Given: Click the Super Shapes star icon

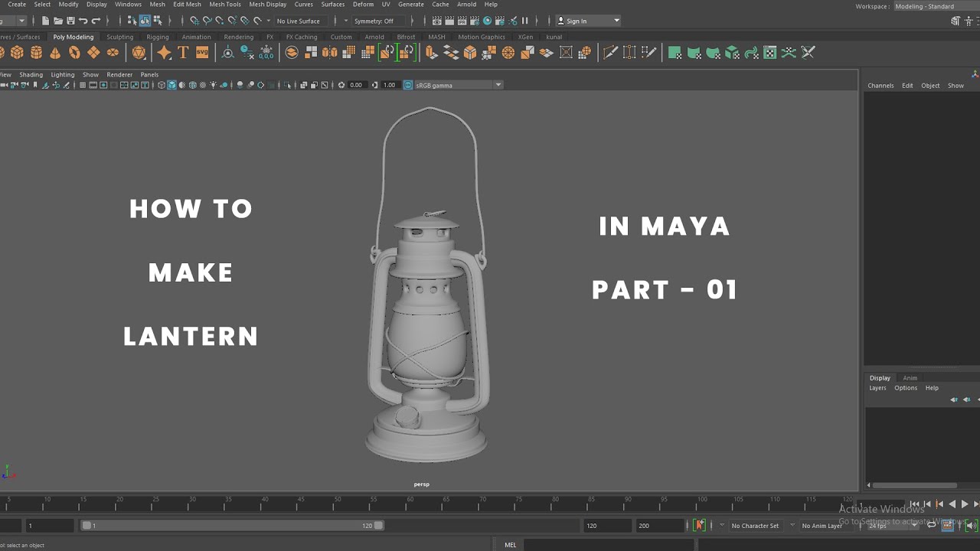Looking at the screenshot, I should (x=164, y=52).
